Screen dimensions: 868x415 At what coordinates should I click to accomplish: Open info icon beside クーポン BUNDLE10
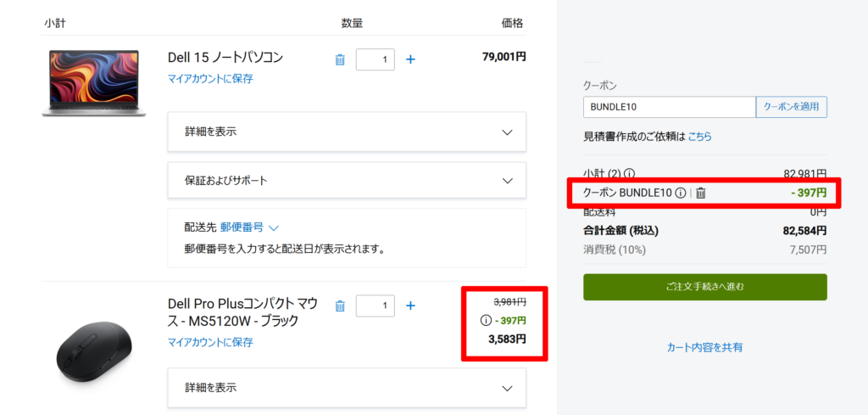coord(681,193)
